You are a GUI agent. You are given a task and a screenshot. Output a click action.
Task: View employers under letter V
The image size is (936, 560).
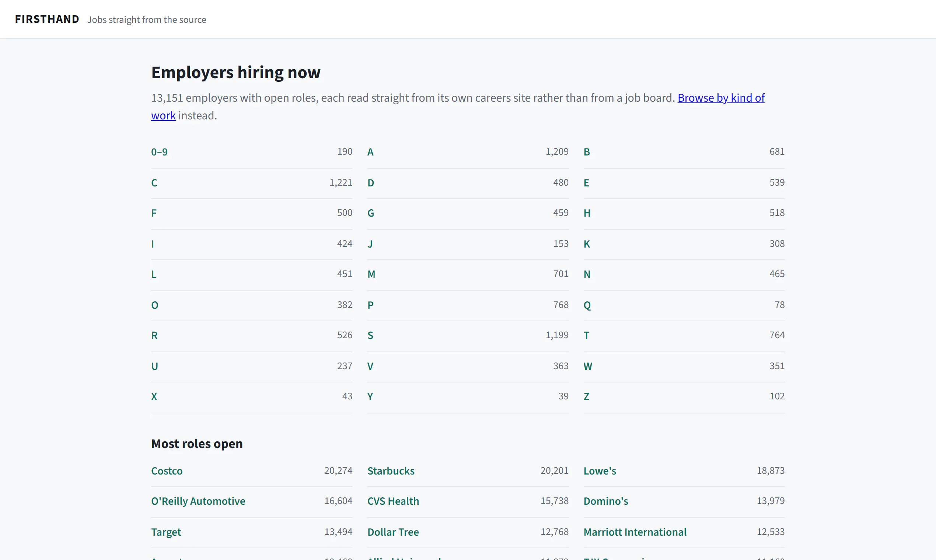point(370,367)
